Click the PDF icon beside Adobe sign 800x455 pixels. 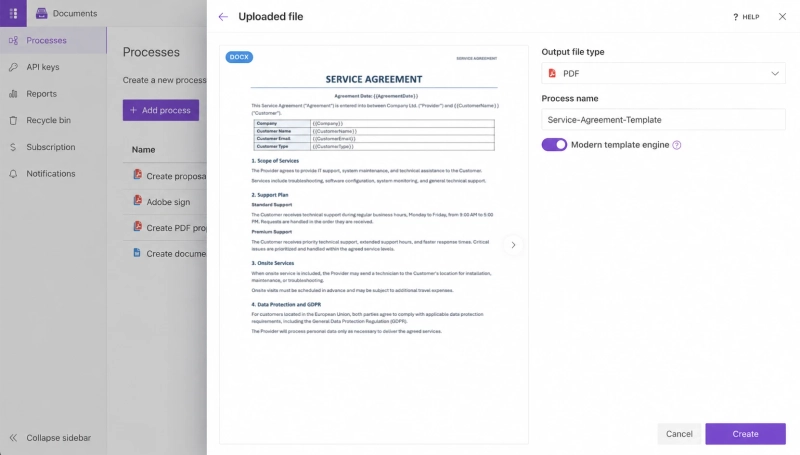(137, 200)
